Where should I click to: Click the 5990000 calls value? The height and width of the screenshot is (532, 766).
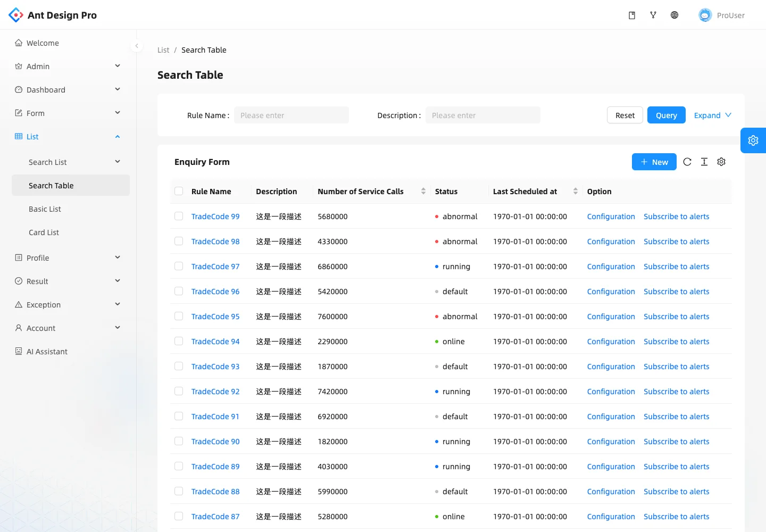332,492
